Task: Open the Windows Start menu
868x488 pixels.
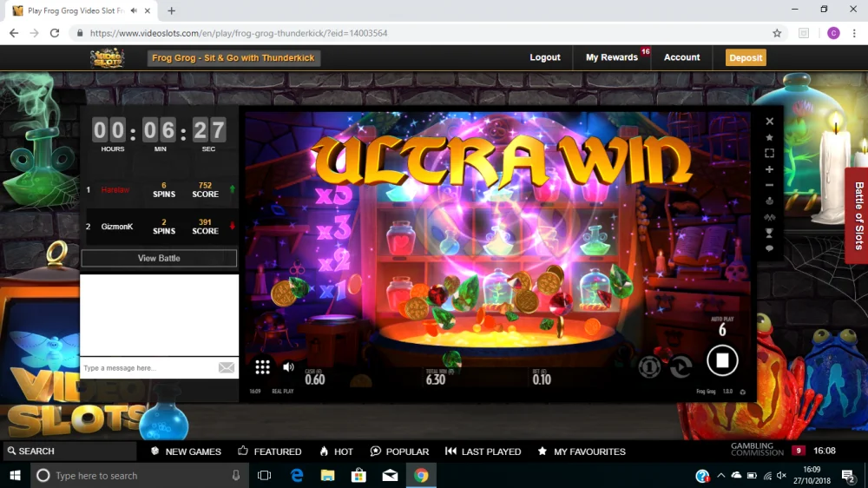Action: [x=15, y=475]
